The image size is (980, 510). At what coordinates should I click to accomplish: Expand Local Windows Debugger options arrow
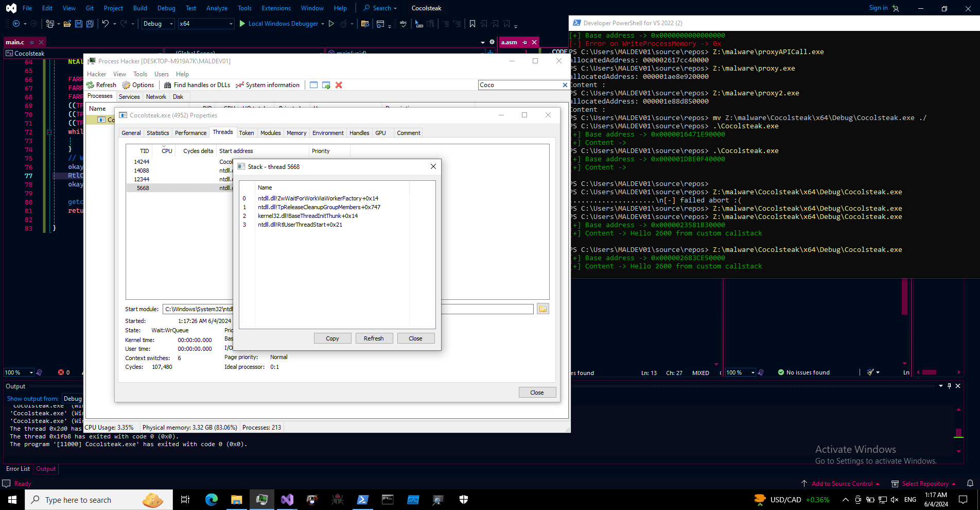(x=323, y=24)
